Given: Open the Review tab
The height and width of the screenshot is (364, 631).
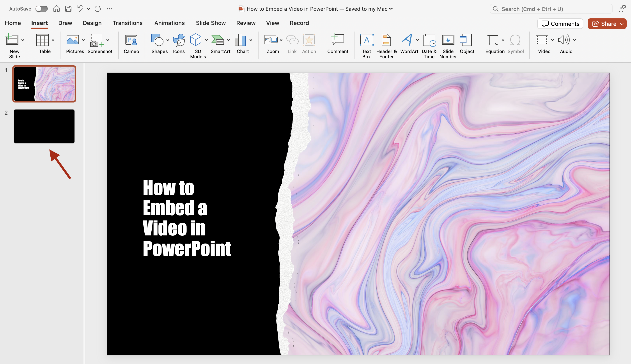Looking at the screenshot, I should tap(246, 23).
